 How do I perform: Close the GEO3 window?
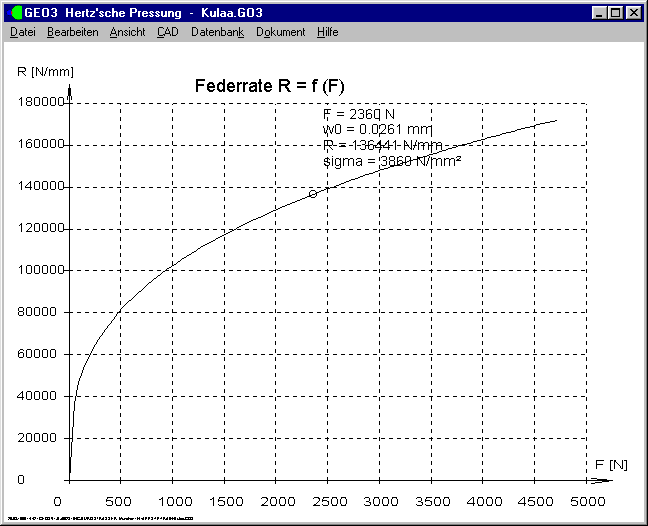[x=633, y=13]
